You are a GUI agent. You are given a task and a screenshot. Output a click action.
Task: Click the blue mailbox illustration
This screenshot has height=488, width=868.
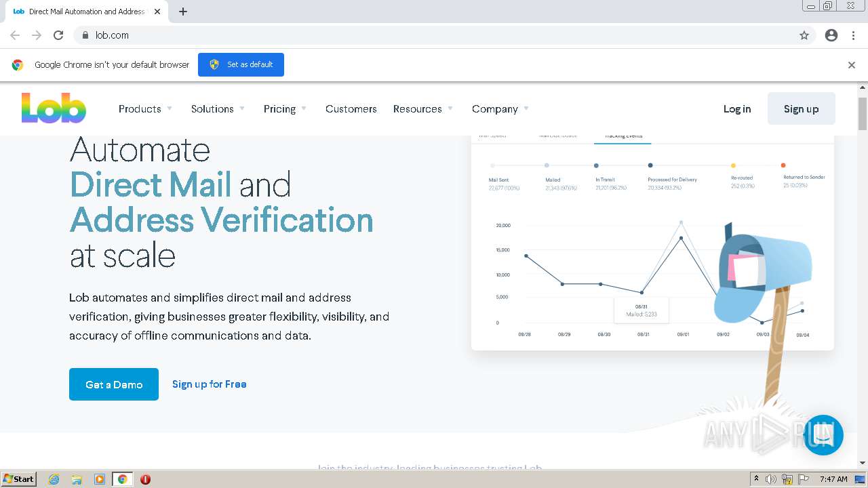763,277
